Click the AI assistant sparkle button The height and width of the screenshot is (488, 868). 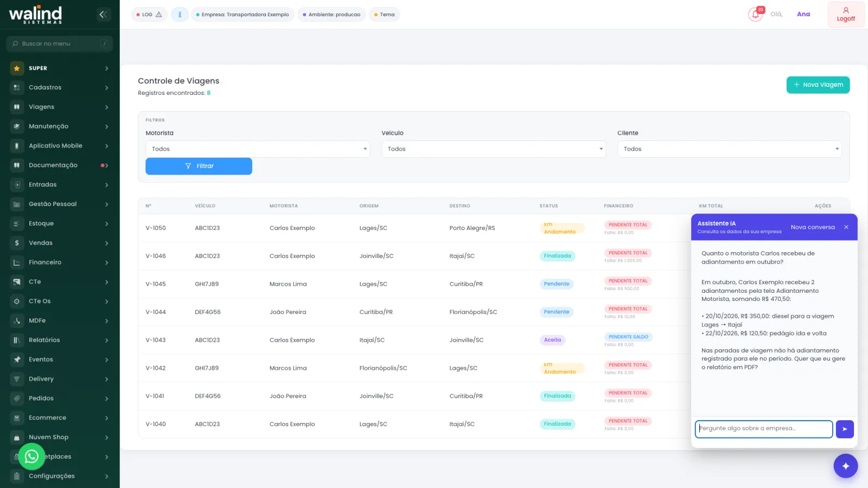tap(845, 466)
